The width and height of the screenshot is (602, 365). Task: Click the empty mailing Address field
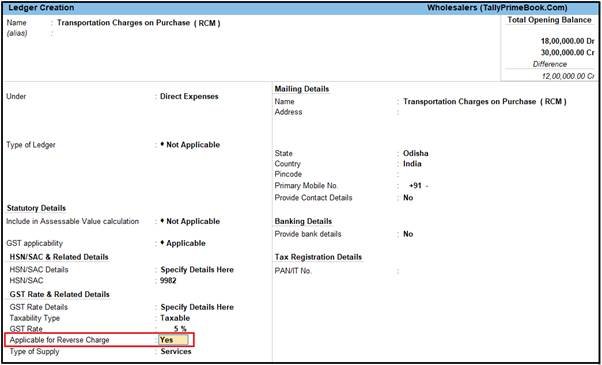pyautogui.click(x=485, y=112)
